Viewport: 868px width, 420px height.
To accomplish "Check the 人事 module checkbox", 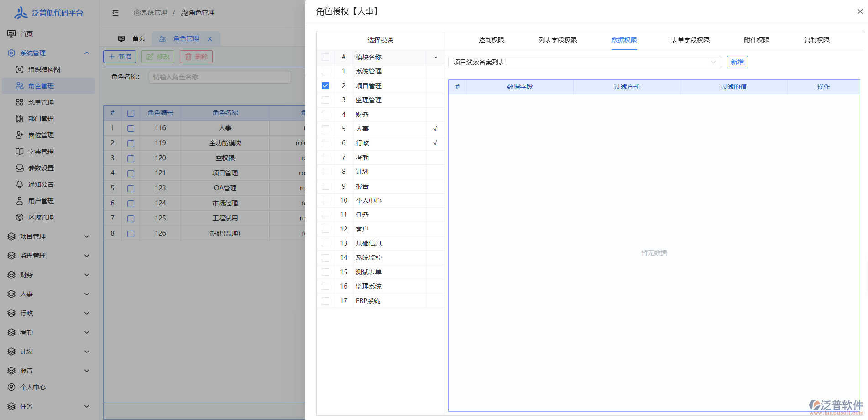I will tap(325, 129).
